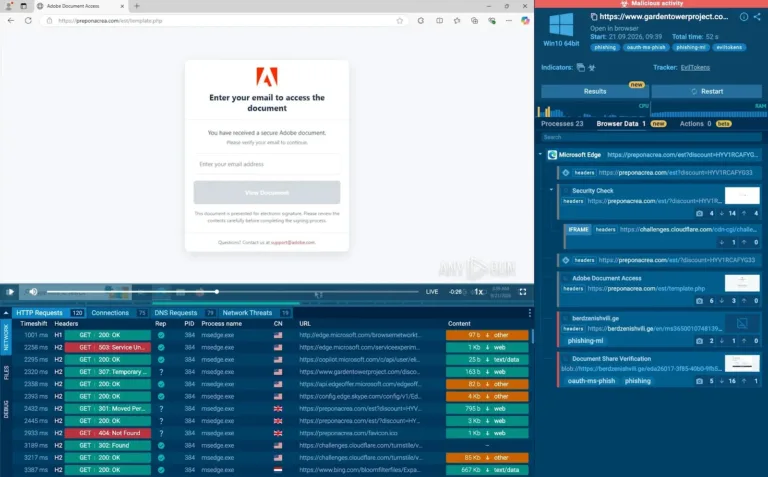Click the Results button

coord(595,92)
